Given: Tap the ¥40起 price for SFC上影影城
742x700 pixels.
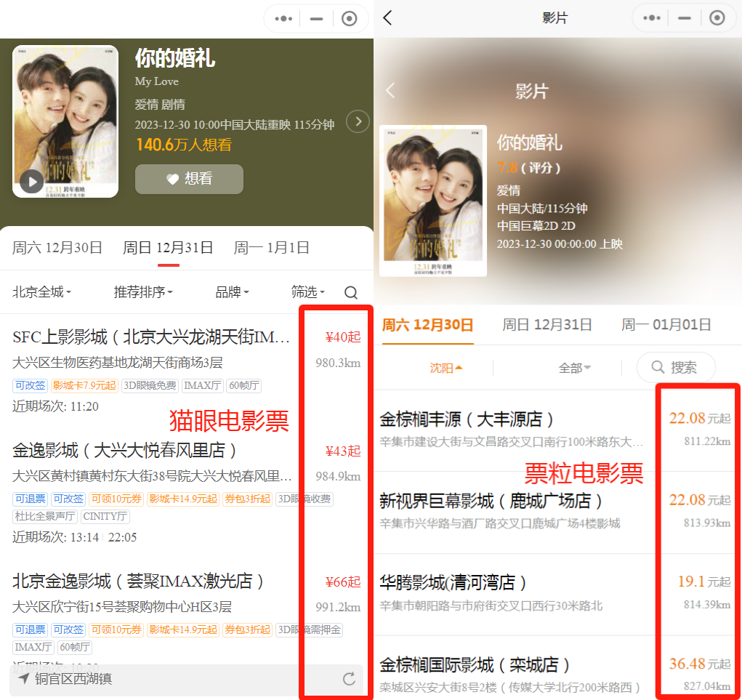Looking at the screenshot, I should point(342,337).
